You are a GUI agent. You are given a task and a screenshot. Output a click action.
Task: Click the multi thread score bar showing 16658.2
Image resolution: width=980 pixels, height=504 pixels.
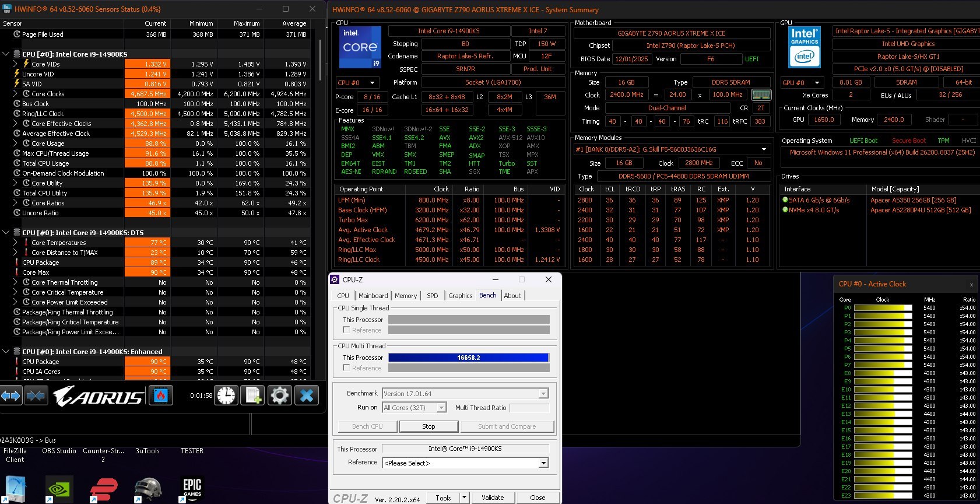click(469, 358)
